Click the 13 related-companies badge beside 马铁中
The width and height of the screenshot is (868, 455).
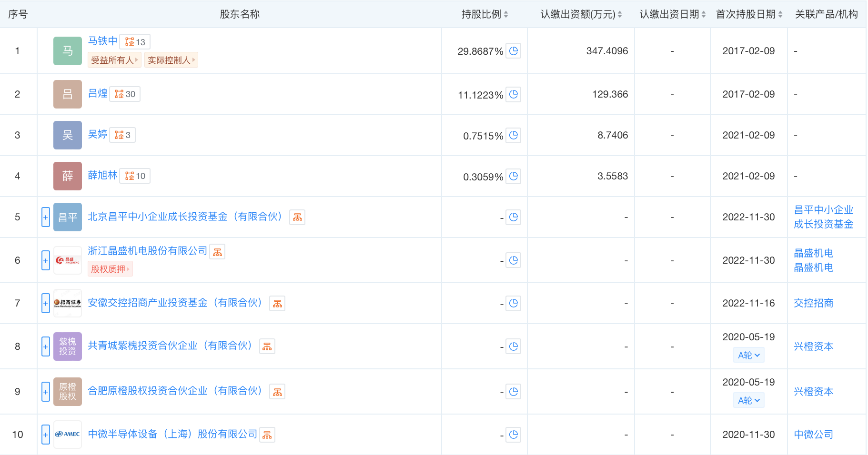135,42
